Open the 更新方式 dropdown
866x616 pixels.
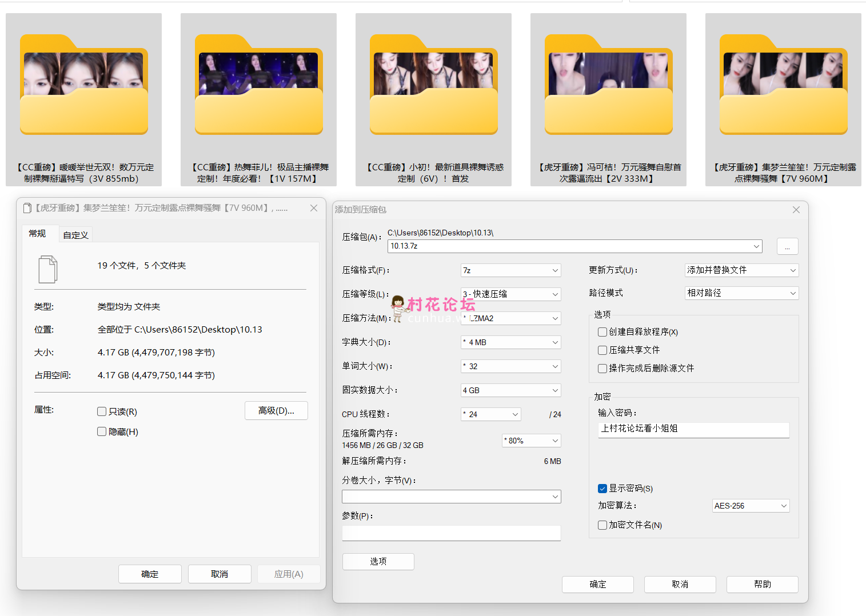(x=742, y=270)
